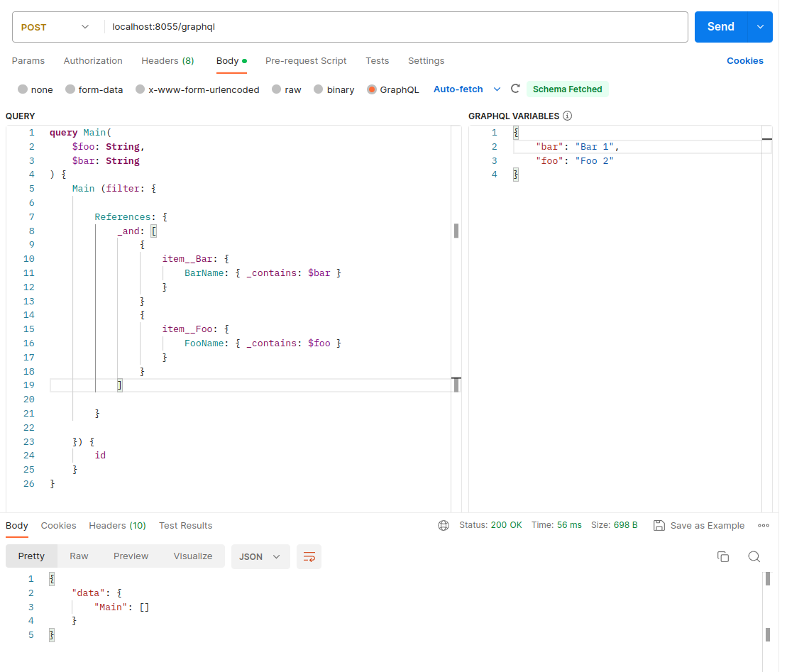
Task: Open the Auto-fetch schema dropdown
Action: 497,89
